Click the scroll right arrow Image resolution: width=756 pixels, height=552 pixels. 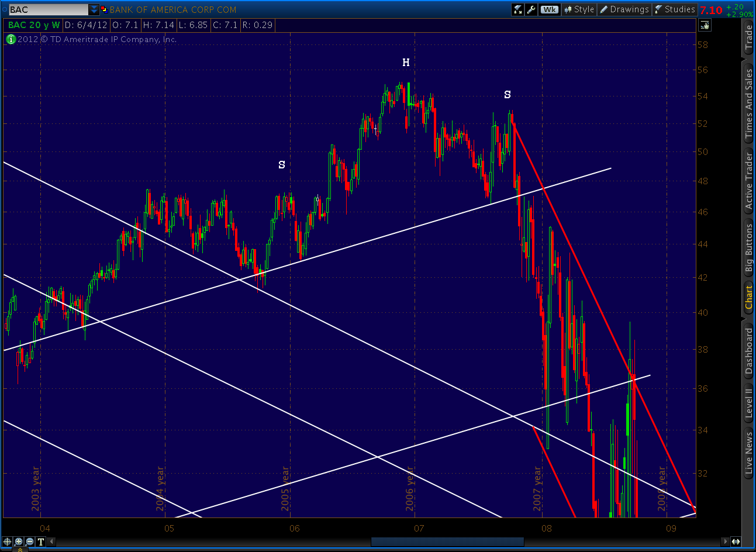pyautogui.click(x=726, y=541)
